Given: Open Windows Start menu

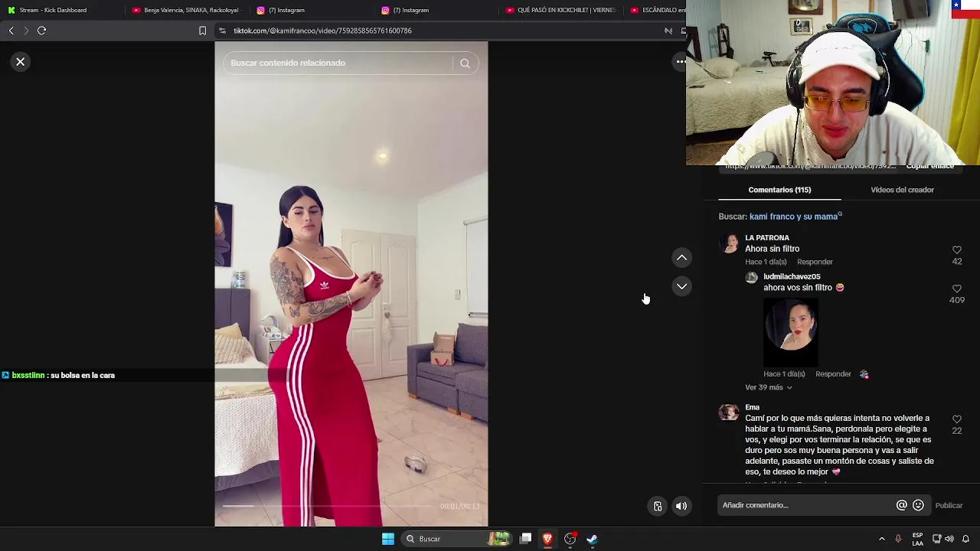Looking at the screenshot, I should (388, 539).
